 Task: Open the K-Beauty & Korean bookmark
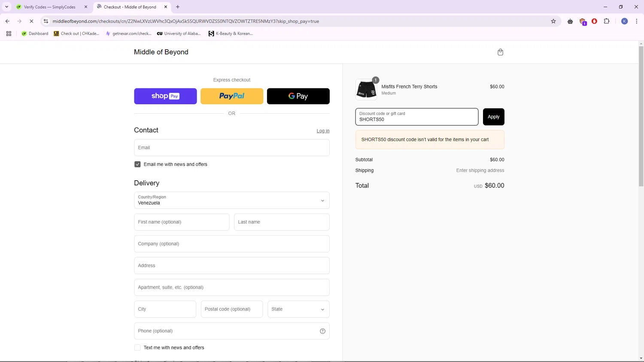click(x=231, y=33)
